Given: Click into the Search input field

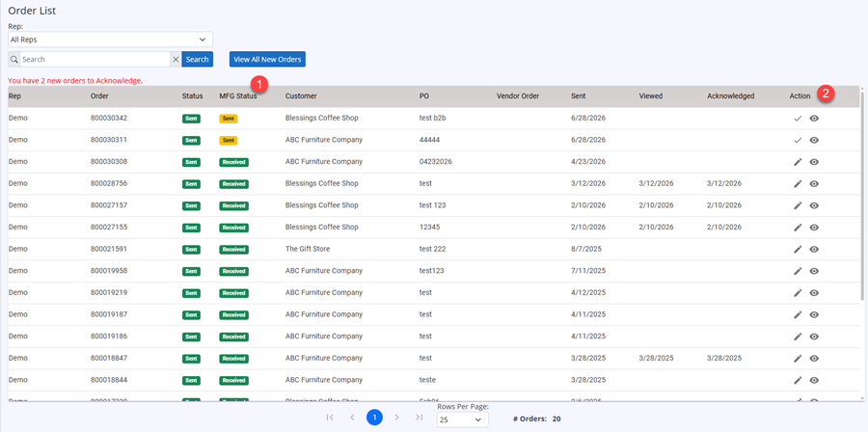Looking at the screenshot, I should 95,59.
